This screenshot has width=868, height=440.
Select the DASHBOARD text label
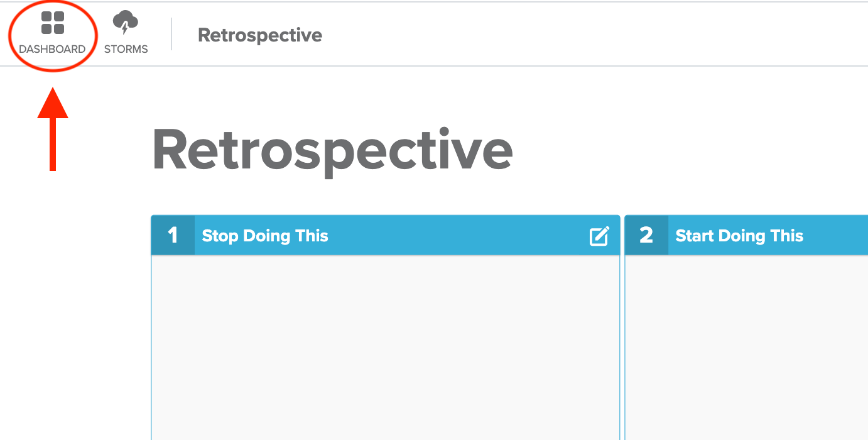pyautogui.click(x=52, y=49)
